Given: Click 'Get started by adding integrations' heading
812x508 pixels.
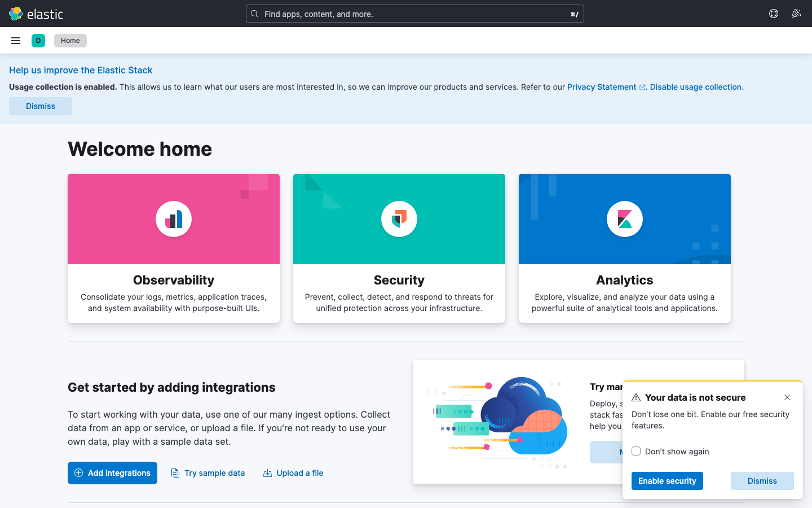Looking at the screenshot, I should point(171,387).
